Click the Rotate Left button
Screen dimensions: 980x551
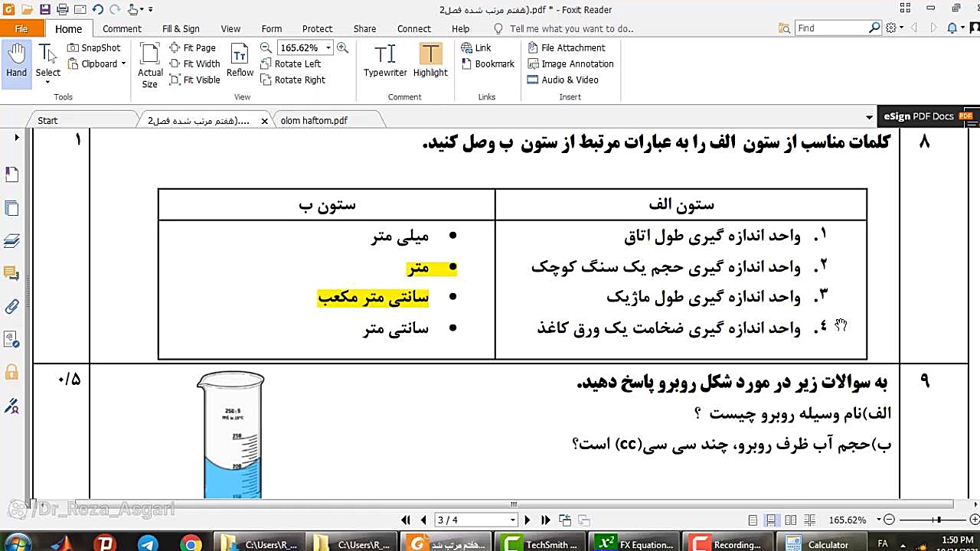pyautogui.click(x=294, y=64)
